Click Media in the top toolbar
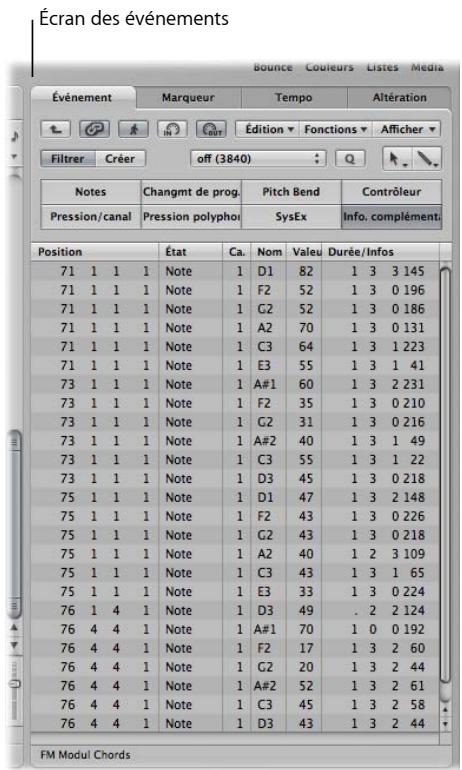Viewport: 462px width, 770px height. [x=427, y=67]
